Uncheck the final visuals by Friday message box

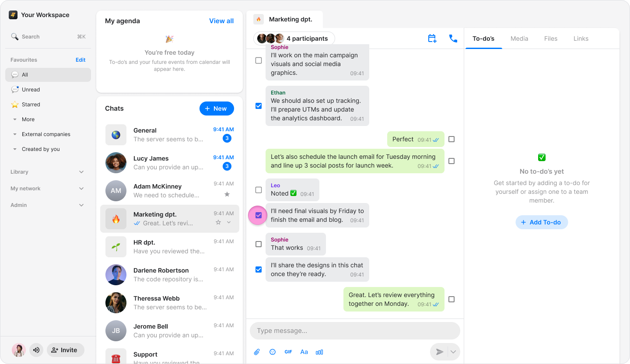259,215
